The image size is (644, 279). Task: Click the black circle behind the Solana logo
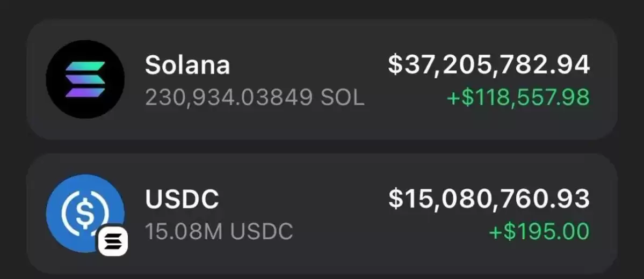click(55, 79)
